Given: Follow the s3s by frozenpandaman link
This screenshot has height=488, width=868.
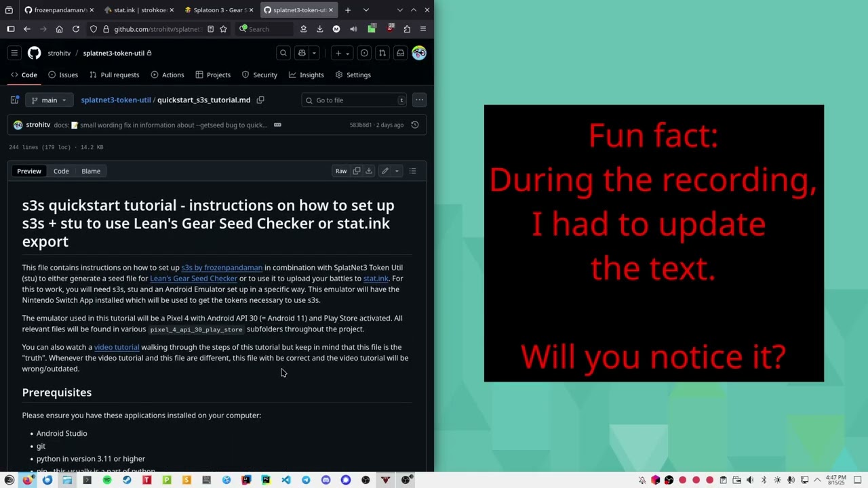Looking at the screenshot, I should tap(222, 268).
